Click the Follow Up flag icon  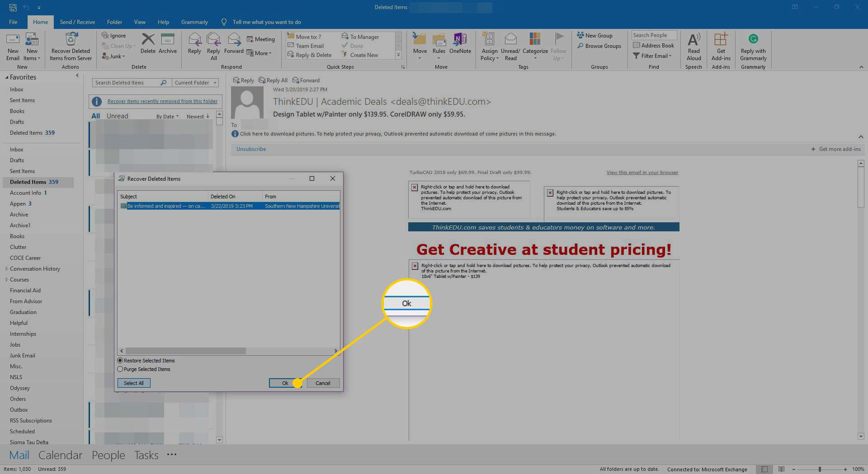[559, 39]
